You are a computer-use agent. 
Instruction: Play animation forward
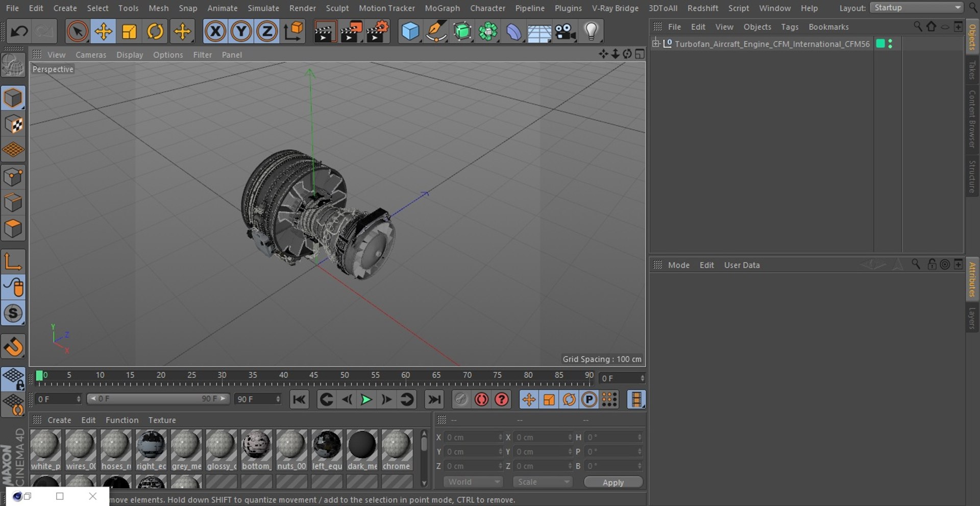(366, 399)
